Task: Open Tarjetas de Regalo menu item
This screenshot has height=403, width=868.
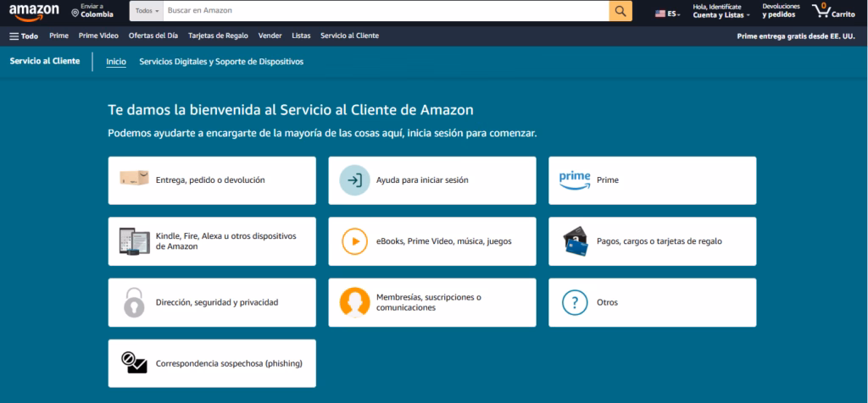Action: click(218, 36)
